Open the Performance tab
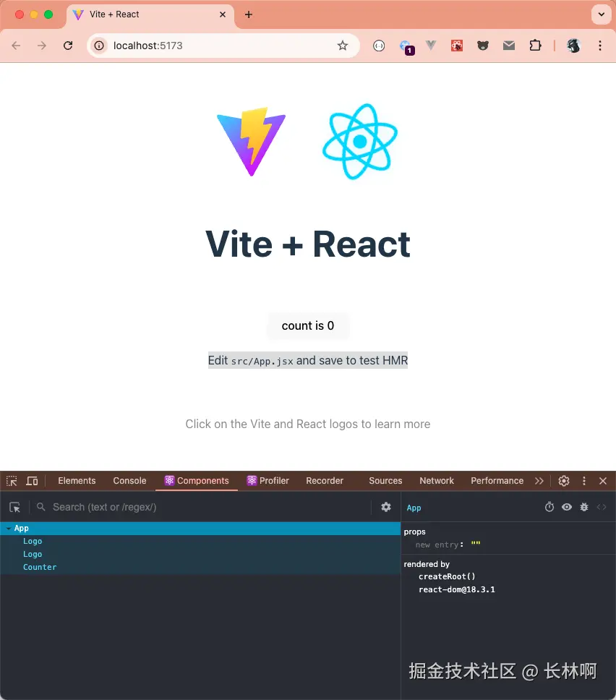 [x=497, y=481]
